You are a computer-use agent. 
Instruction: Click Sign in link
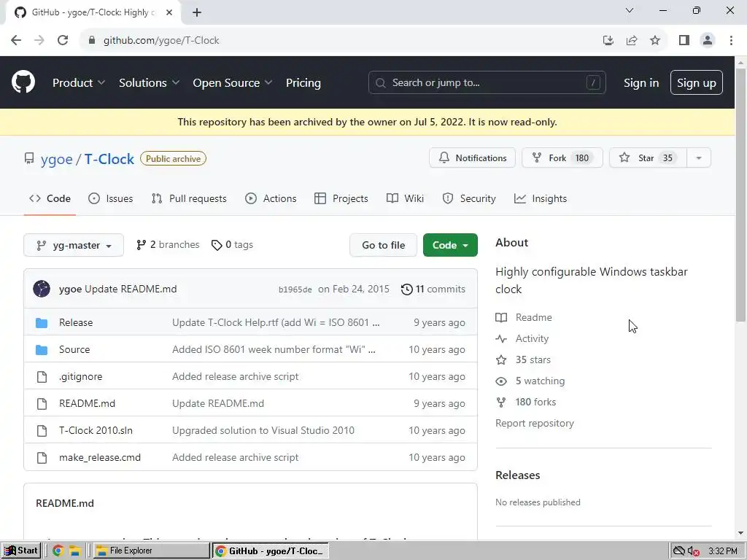[641, 83]
